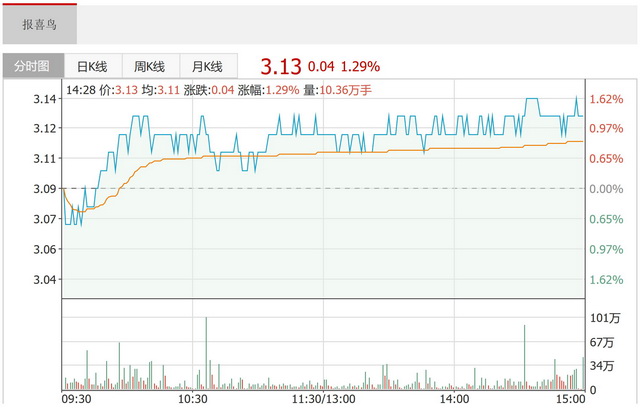Click the tallest volume bar near 10:30
640x419 pixels.
(x=206, y=350)
